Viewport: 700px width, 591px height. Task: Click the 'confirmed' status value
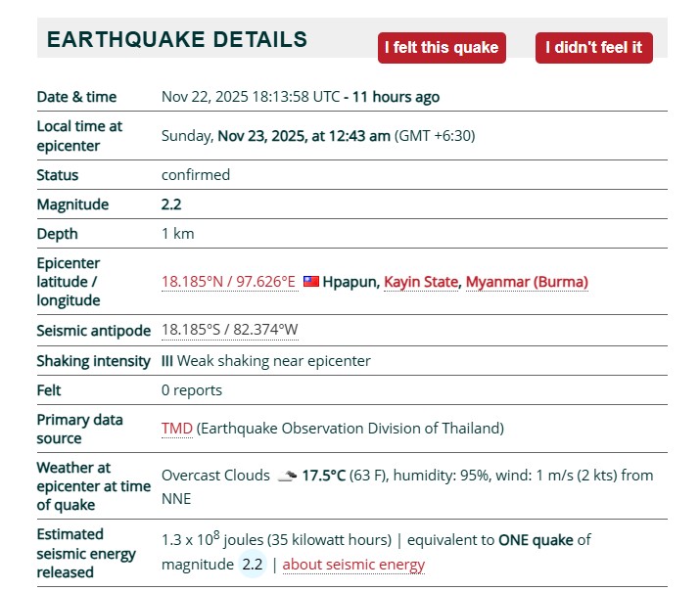click(196, 175)
